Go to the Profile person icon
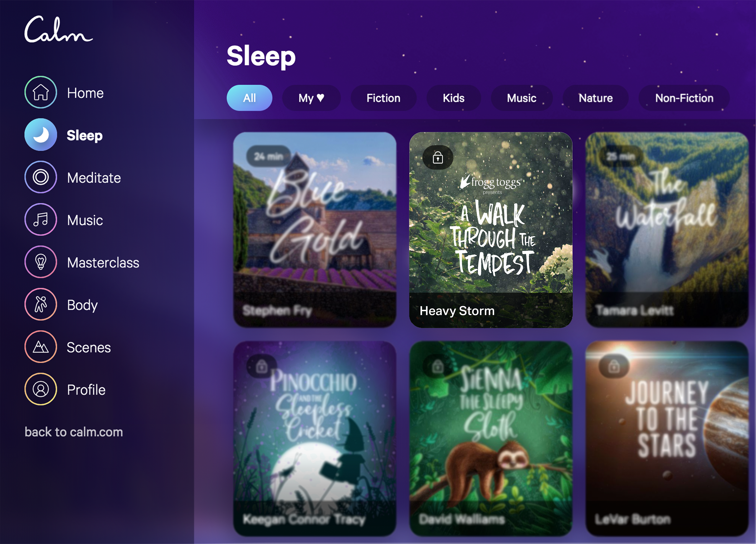 pyautogui.click(x=41, y=389)
